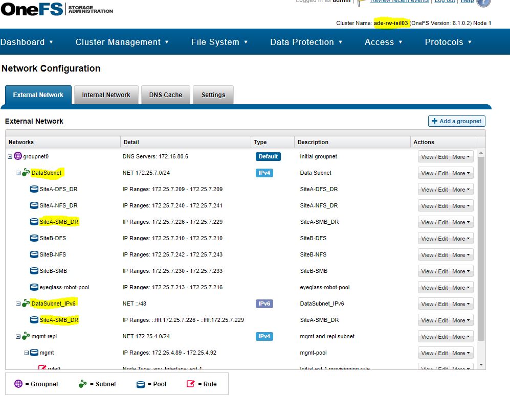Click the Review recent events link
The width and height of the screenshot is (510, 420).
click(400, 2)
